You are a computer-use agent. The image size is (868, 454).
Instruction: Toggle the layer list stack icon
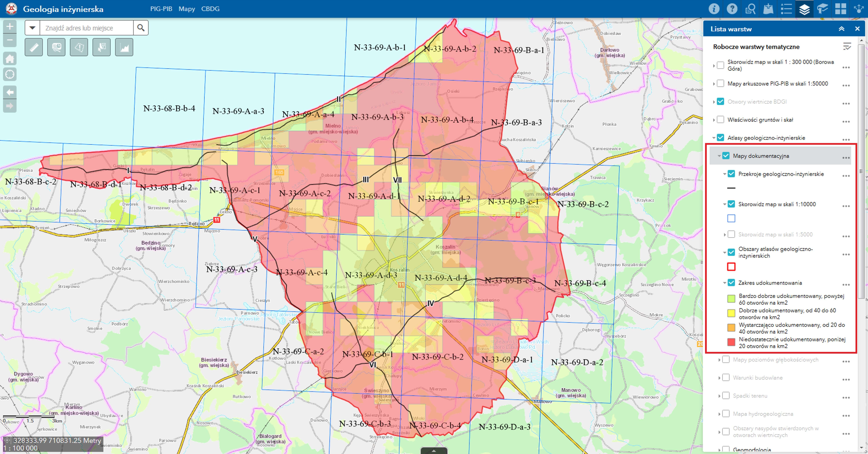pyautogui.click(x=804, y=9)
